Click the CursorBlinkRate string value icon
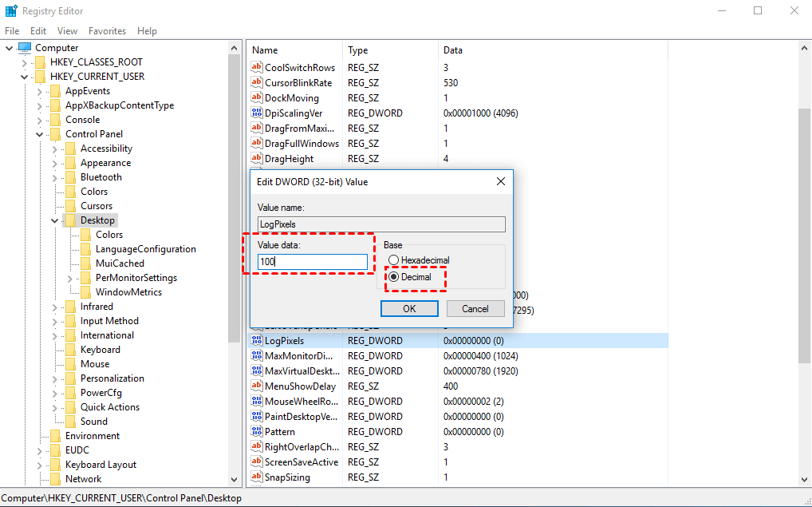This screenshot has height=507, width=812. coord(257,83)
